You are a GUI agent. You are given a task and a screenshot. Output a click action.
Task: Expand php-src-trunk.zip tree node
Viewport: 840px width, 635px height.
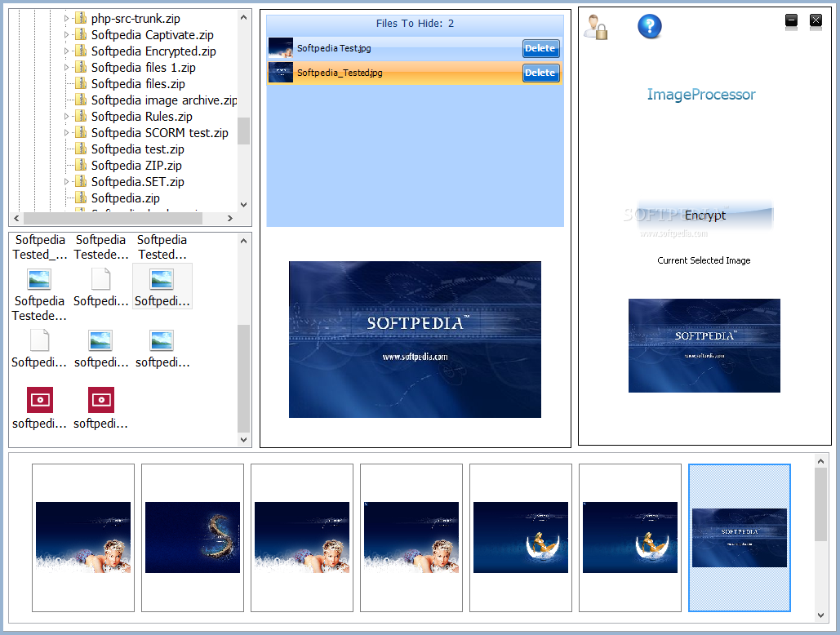[x=66, y=19]
